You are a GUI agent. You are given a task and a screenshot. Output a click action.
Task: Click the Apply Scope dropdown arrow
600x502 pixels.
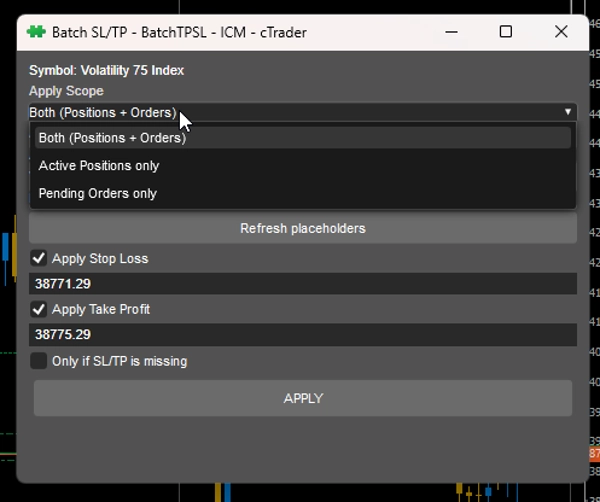pyautogui.click(x=568, y=112)
